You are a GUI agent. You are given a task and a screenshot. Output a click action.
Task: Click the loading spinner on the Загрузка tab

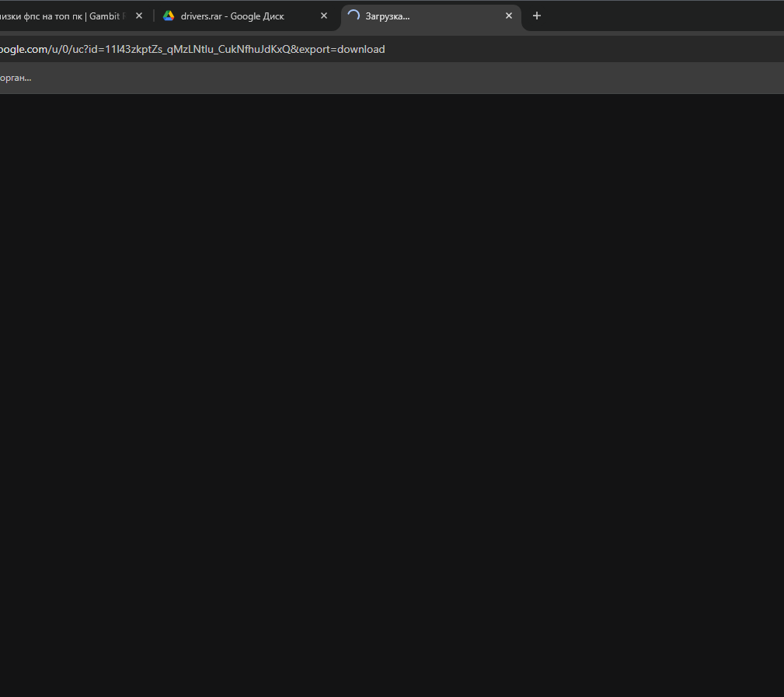click(354, 16)
